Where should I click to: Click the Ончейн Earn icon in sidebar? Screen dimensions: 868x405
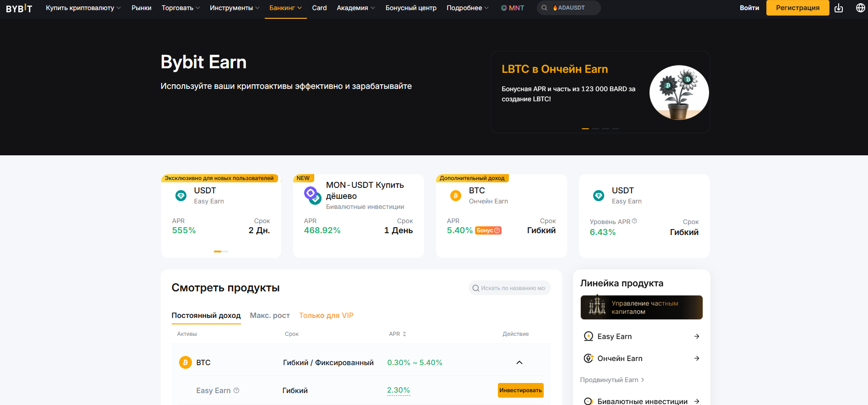(589, 358)
